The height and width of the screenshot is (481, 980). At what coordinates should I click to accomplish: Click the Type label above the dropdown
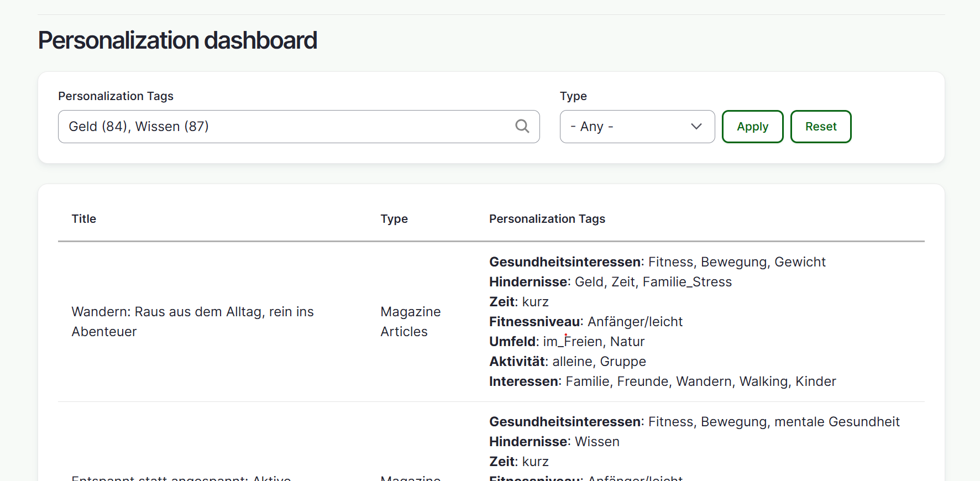click(573, 96)
